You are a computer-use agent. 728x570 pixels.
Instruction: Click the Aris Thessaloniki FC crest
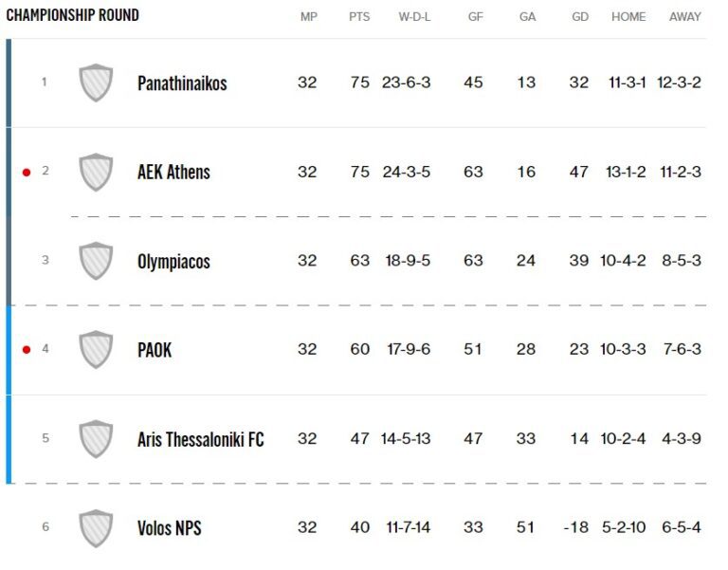[96, 438]
